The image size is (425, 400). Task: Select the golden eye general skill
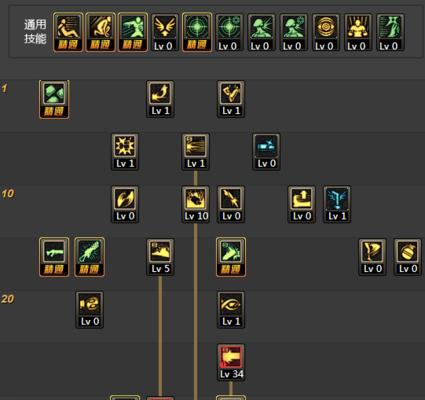tap(326, 32)
